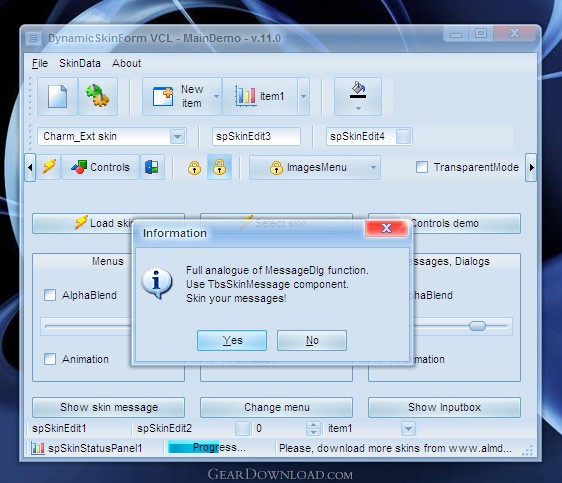Click into the spSkinEdit3 field
The height and width of the screenshot is (483, 562).
click(x=256, y=137)
